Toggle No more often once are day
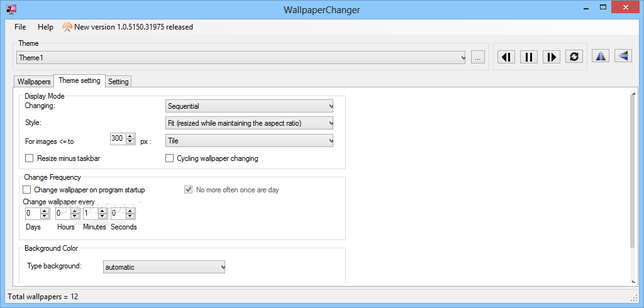The width and height of the screenshot is (644, 308). pyautogui.click(x=189, y=190)
